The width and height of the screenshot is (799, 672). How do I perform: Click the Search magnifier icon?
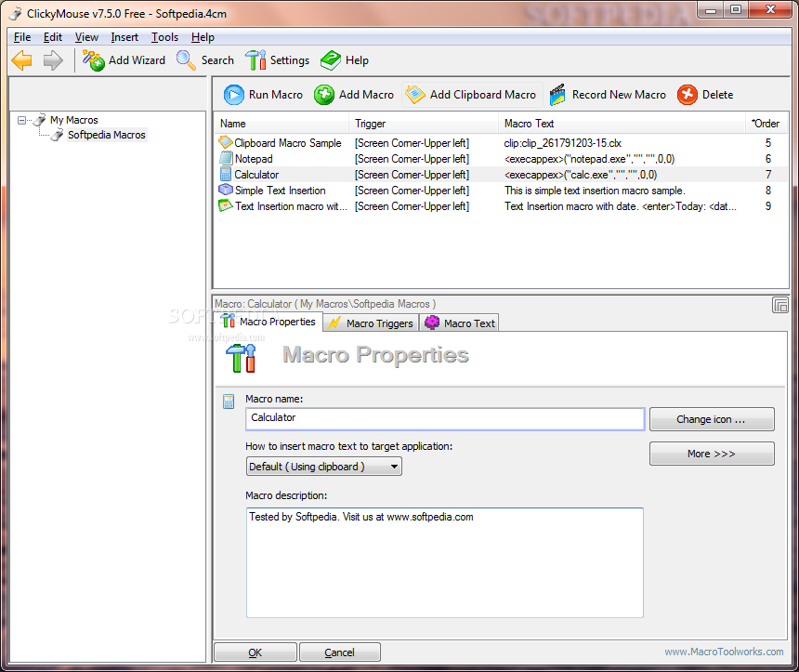(186, 60)
